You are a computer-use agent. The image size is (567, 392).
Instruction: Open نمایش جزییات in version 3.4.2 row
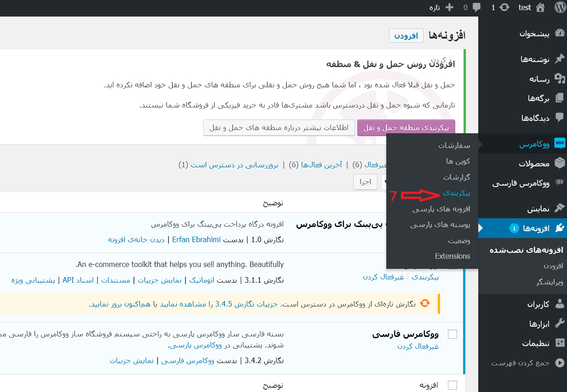pyautogui.click(x=132, y=361)
